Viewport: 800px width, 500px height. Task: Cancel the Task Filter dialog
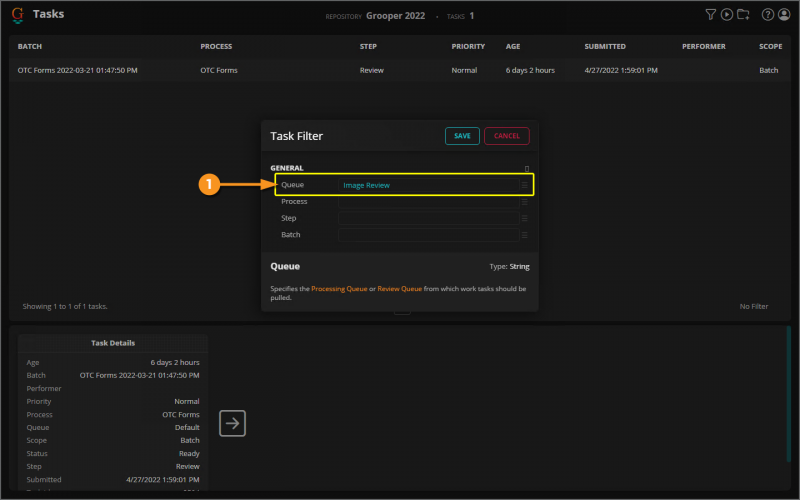click(x=506, y=136)
